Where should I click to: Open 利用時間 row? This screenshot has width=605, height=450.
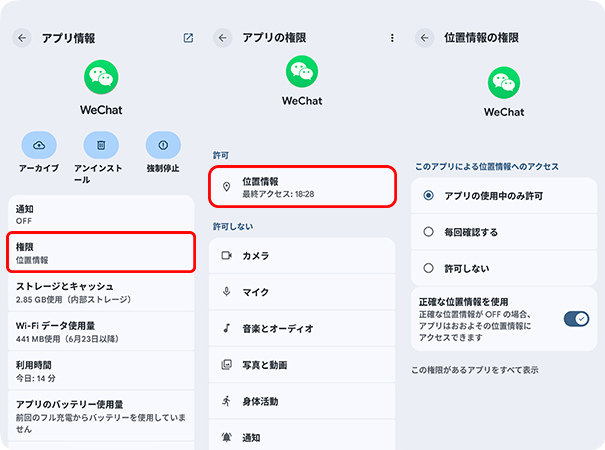click(101, 371)
